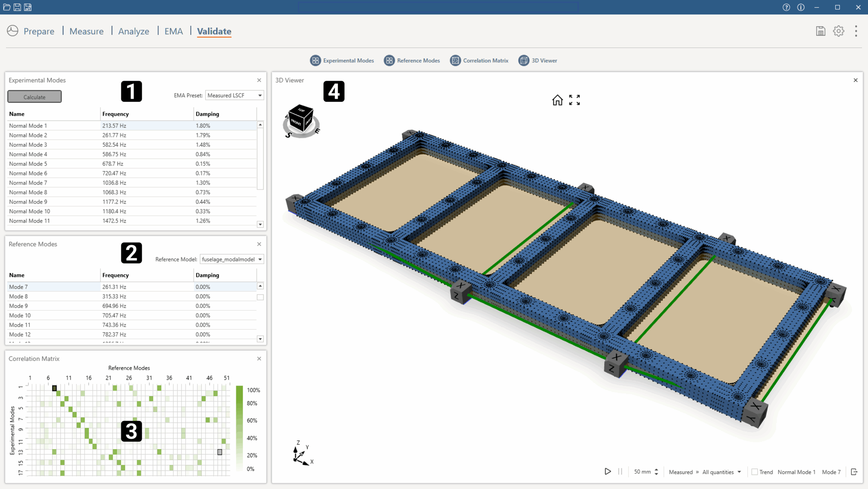Click the Calculate button
This screenshot has width=868, height=489.
point(34,97)
